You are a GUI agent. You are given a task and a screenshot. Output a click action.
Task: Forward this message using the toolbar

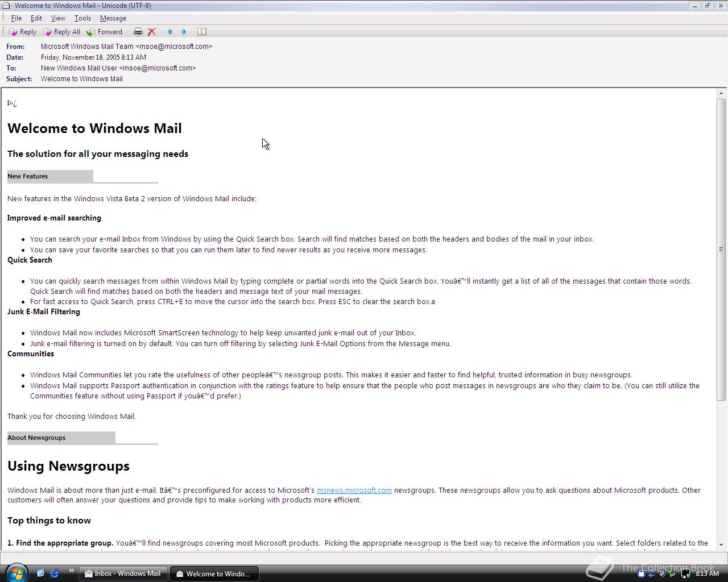(x=105, y=32)
